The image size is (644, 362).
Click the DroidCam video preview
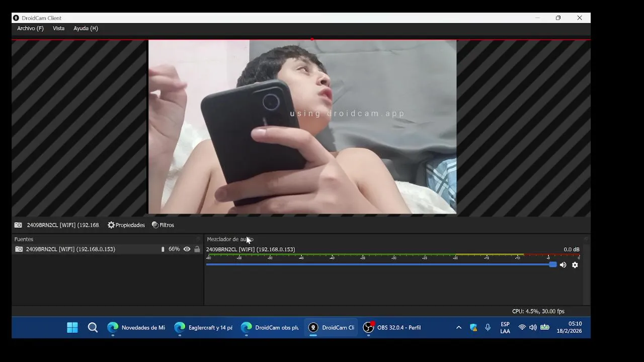[302, 127]
